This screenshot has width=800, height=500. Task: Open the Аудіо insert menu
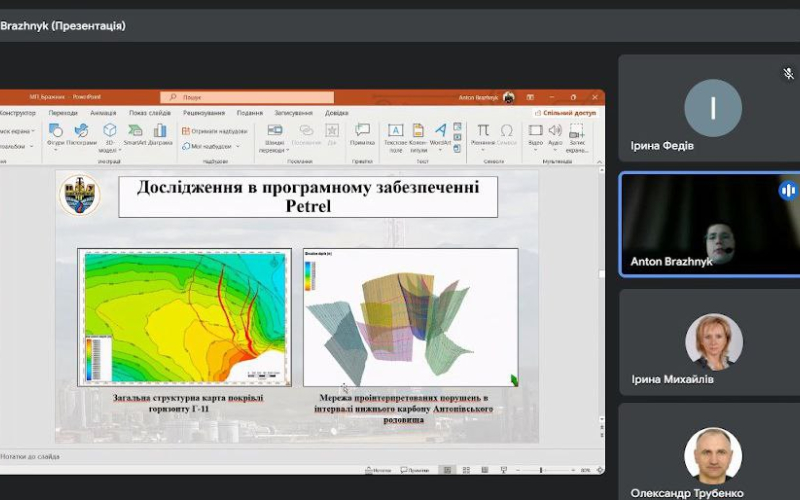pyautogui.click(x=555, y=136)
